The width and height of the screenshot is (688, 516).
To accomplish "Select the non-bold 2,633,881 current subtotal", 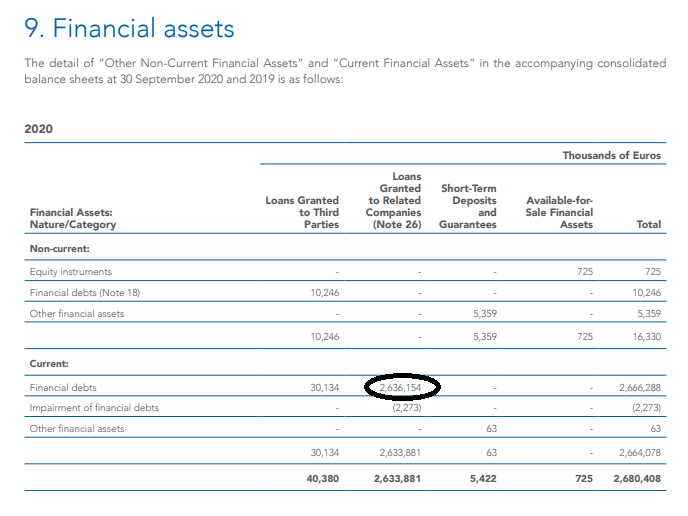I will [400, 452].
